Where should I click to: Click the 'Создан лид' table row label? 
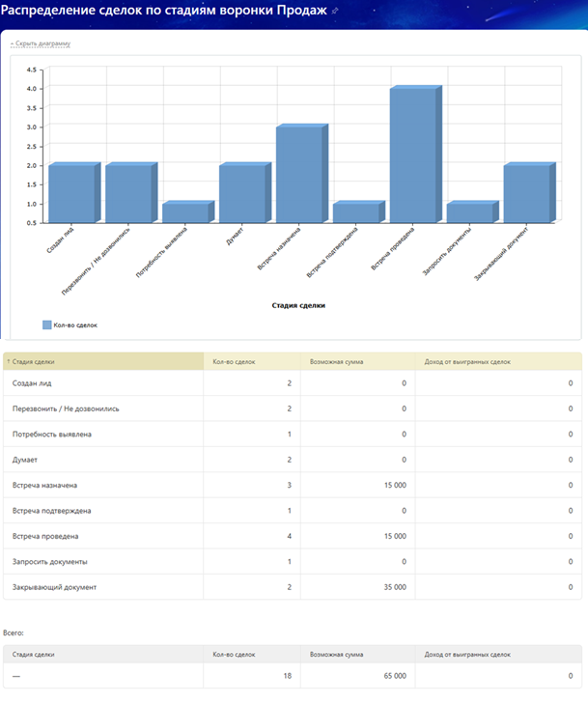(32, 383)
